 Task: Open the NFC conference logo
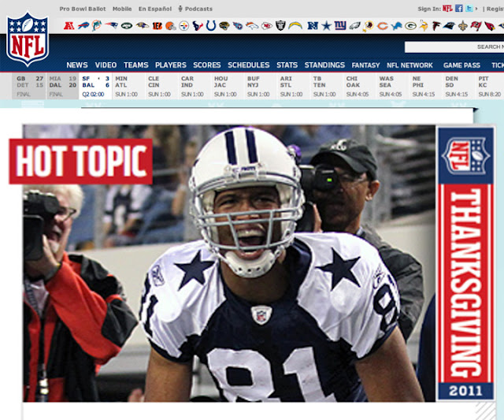click(313, 26)
